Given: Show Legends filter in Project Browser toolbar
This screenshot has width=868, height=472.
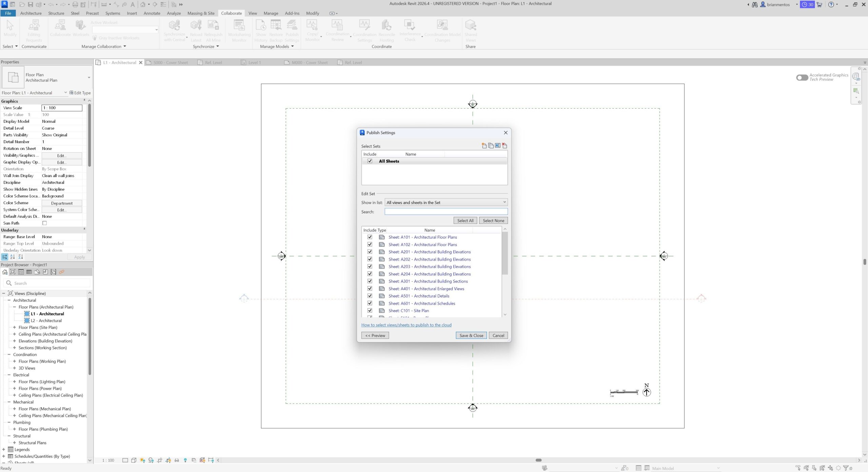Looking at the screenshot, I should click(21, 272).
